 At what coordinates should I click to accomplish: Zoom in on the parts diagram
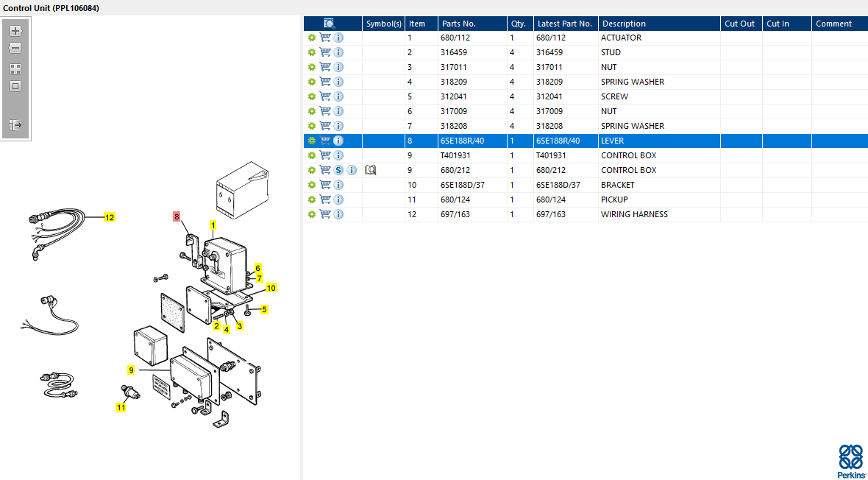15,31
